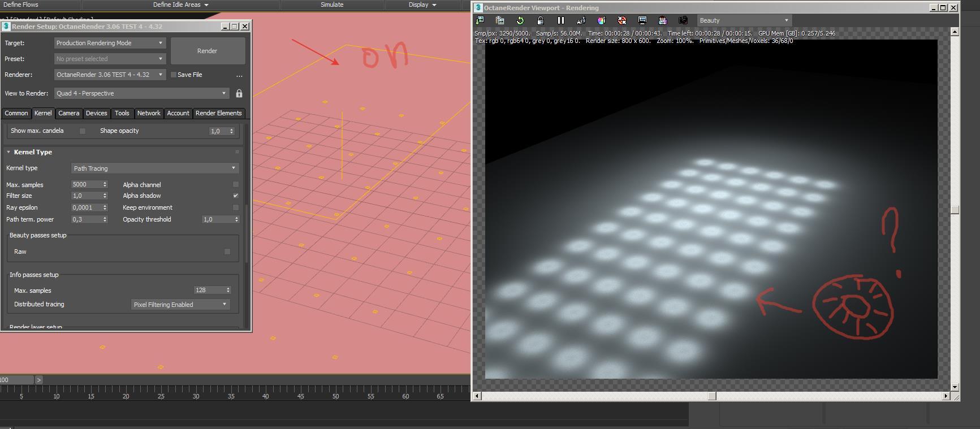980x429 pixels.
Task: Open the Kernel type dropdown
Action: 156,168
